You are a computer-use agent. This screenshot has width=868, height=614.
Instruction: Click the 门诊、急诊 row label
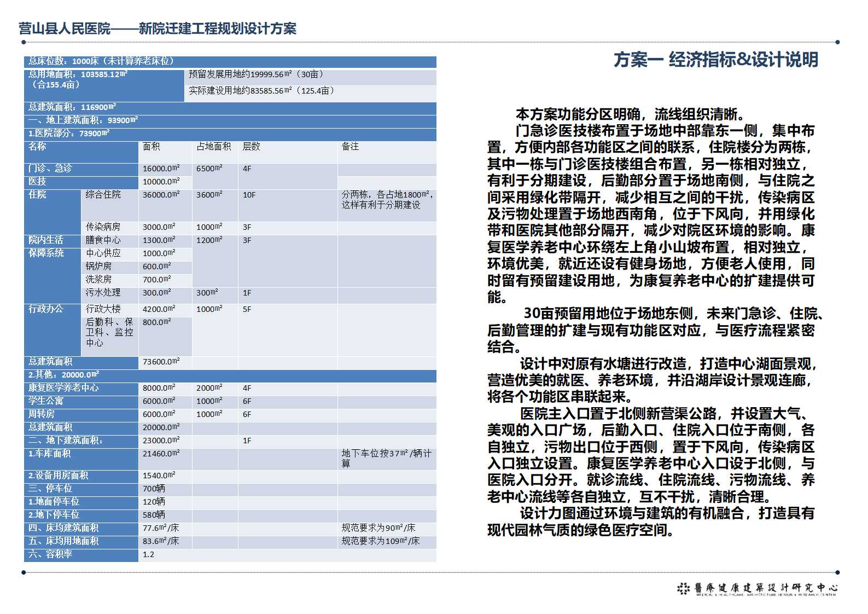(x=50, y=169)
